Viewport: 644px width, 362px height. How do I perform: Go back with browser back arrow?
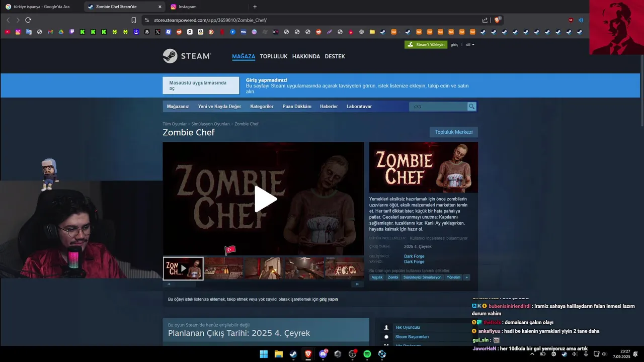8,20
